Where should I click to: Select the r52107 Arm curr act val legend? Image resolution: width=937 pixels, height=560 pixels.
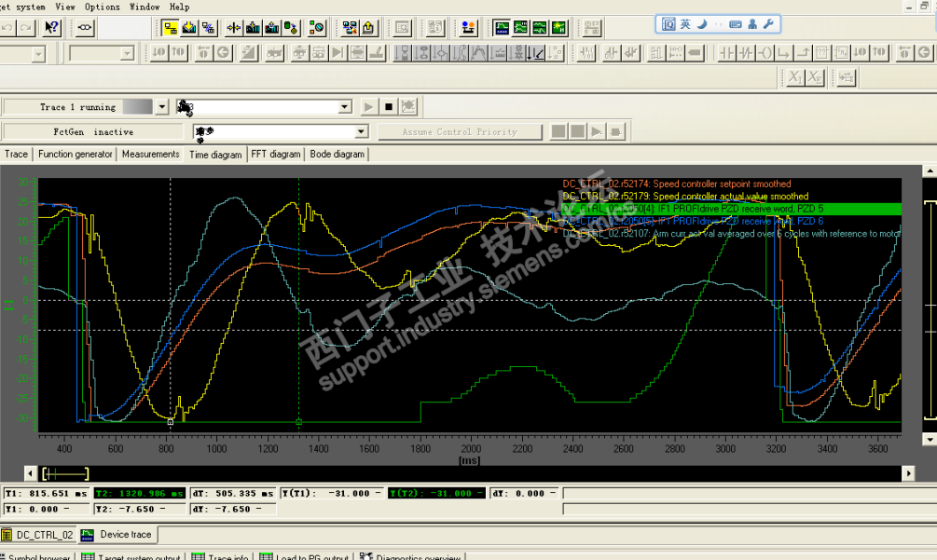click(x=731, y=234)
